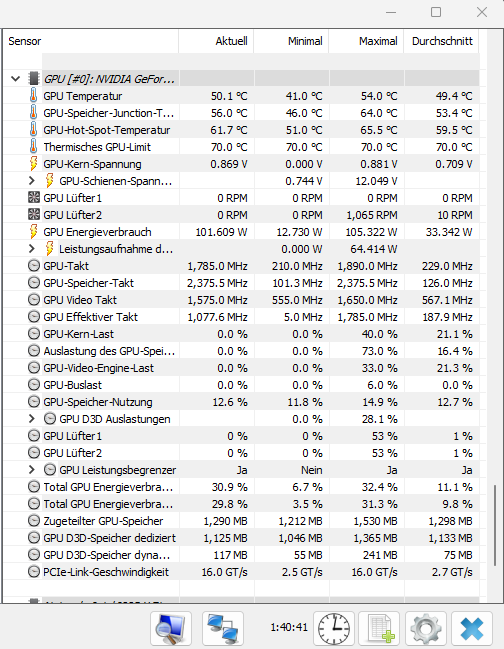Expand the GPU D3D Auslastungen row
Viewport: 504px width, 649px height.
pos(31,418)
